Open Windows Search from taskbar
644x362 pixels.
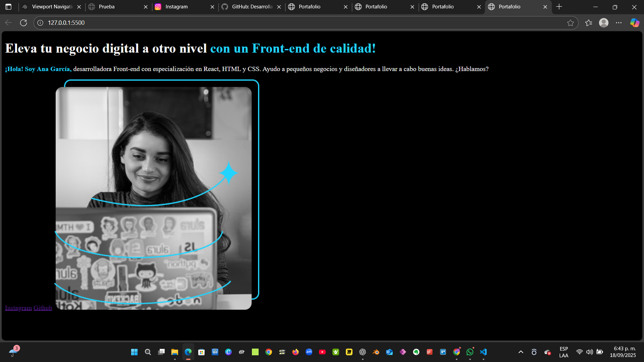tap(148, 352)
